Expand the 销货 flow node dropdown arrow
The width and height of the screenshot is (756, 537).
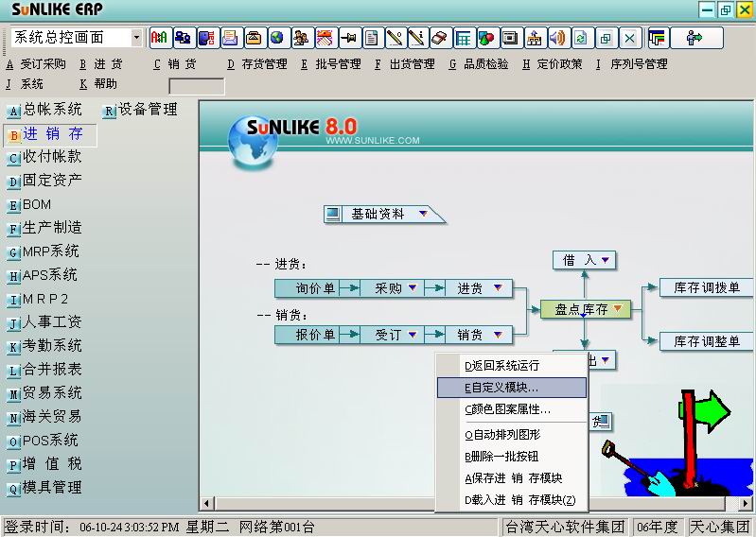pos(498,335)
